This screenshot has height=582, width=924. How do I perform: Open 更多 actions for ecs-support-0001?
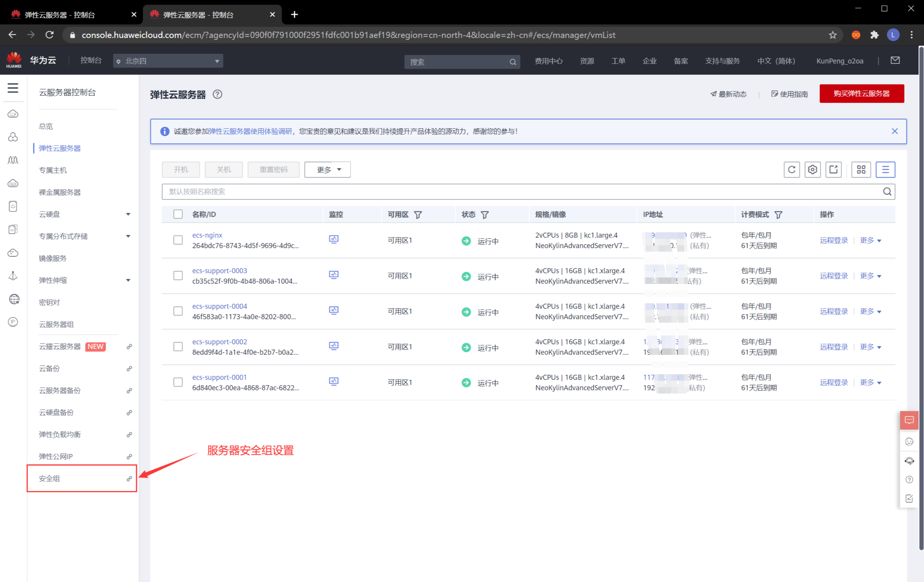coord(870,382)
